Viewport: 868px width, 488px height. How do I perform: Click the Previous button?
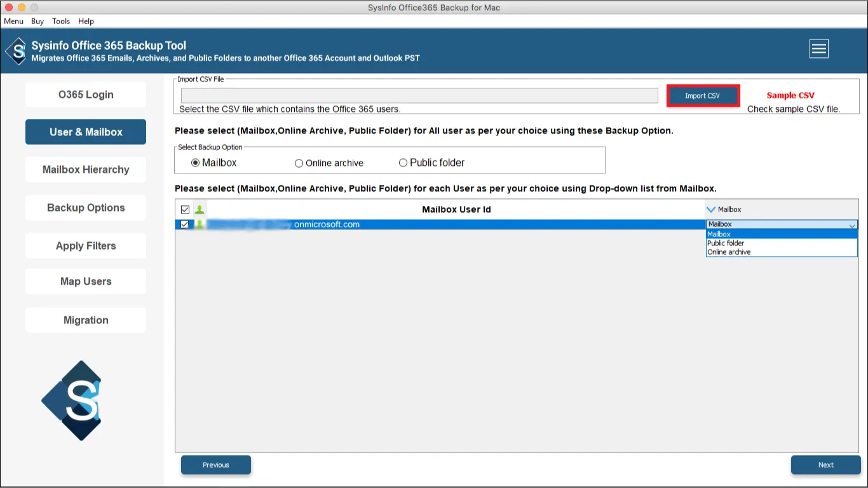216,465
